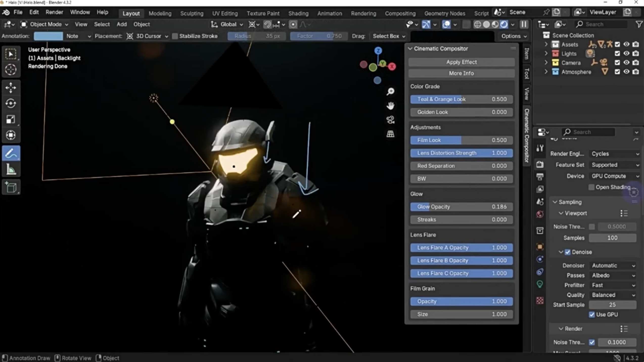This screenshot has width=644, height=362.
Task: Expand the Assets collection in outliner
Action: coord(546,44)
